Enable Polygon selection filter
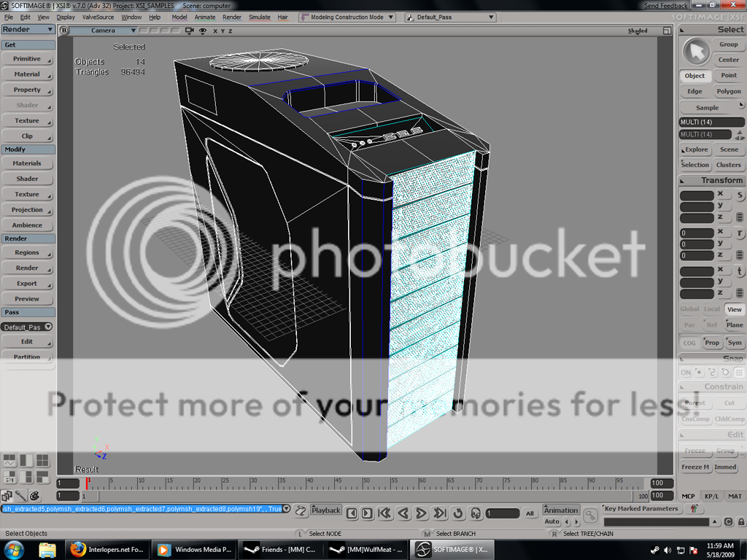747x560 pixels. pos(729,91)
